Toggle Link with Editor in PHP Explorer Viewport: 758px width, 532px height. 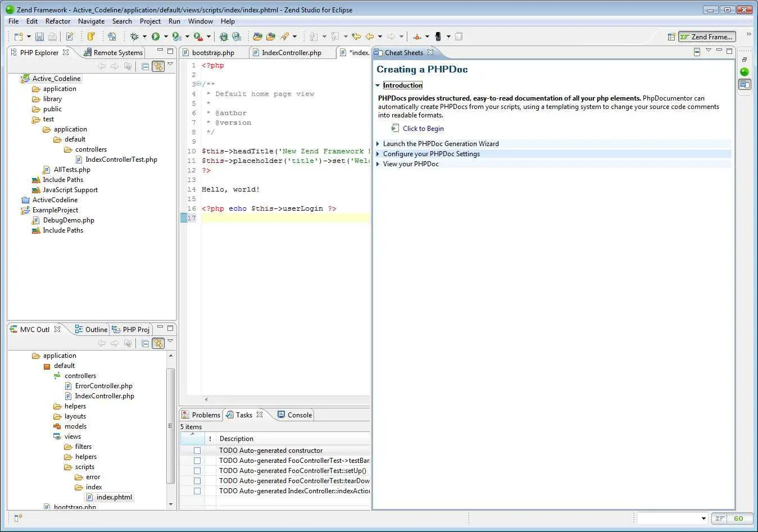[158, 66]
